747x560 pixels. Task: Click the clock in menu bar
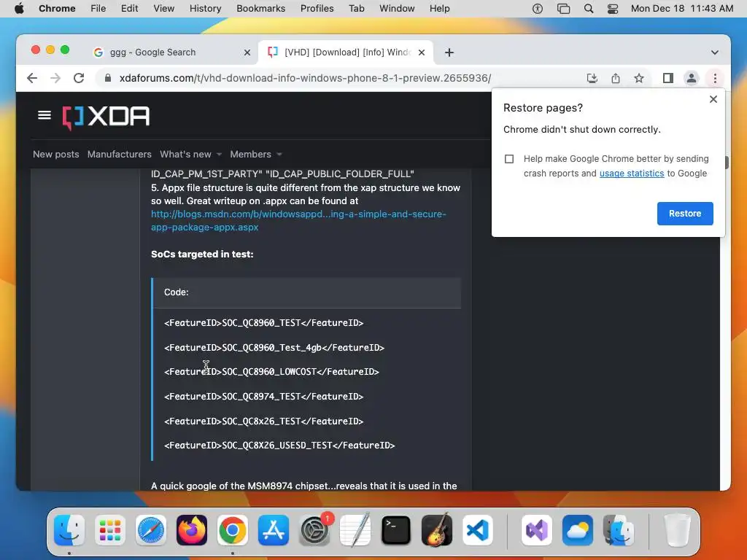682,9
